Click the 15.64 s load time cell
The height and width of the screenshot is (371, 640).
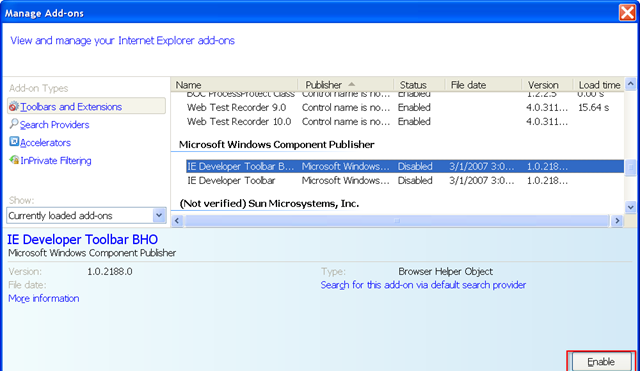point(593,107)
